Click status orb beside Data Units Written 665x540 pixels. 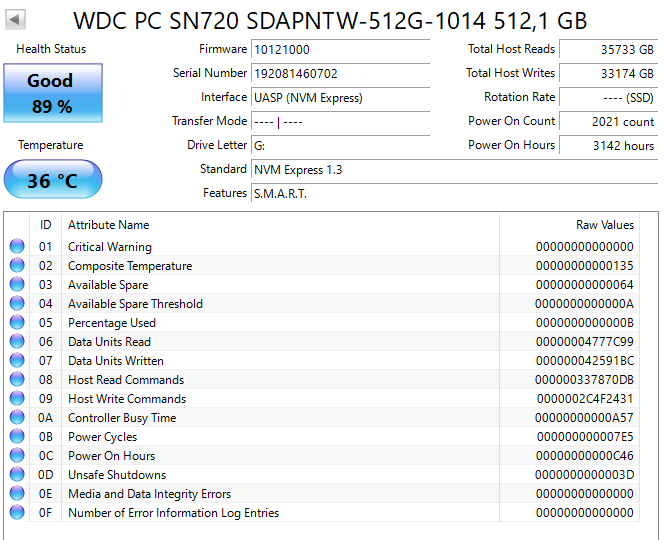coord(17,361)
